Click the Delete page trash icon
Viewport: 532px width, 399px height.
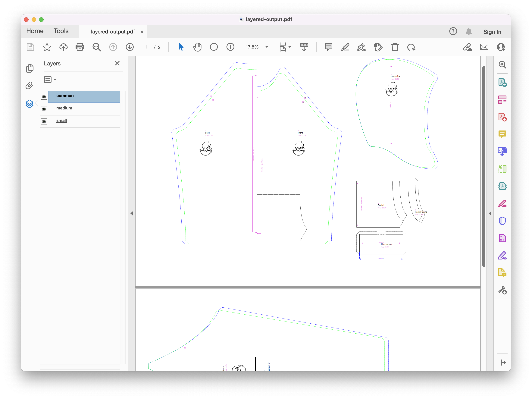click(x=395, y=47)
